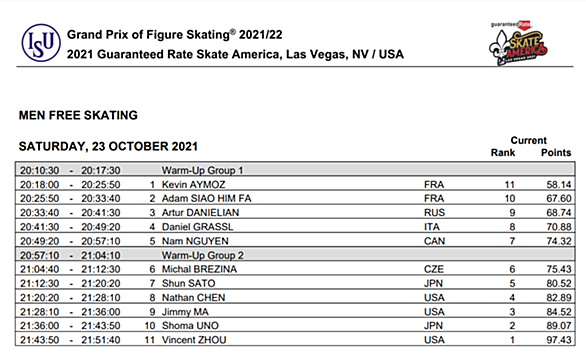This screenshot has width=586, height=360.
Task: Click Artur DANIELIAN's name
Action: tap(200, 213)
